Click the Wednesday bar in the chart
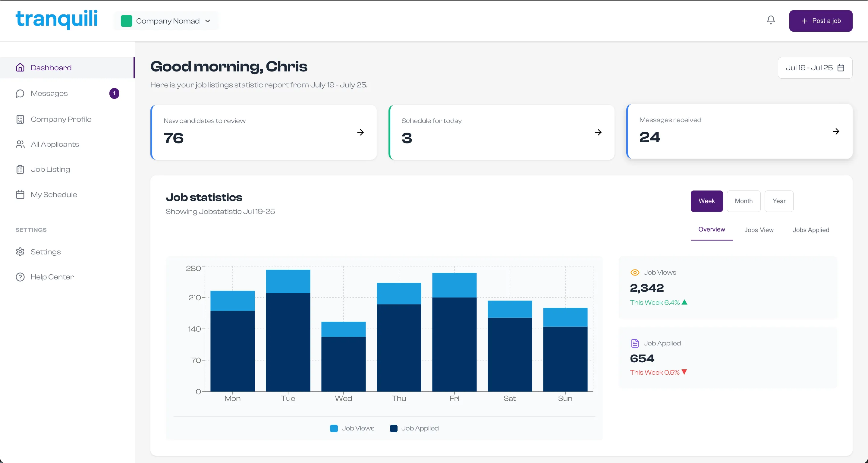The image size is (868, 463). [343, 357]
